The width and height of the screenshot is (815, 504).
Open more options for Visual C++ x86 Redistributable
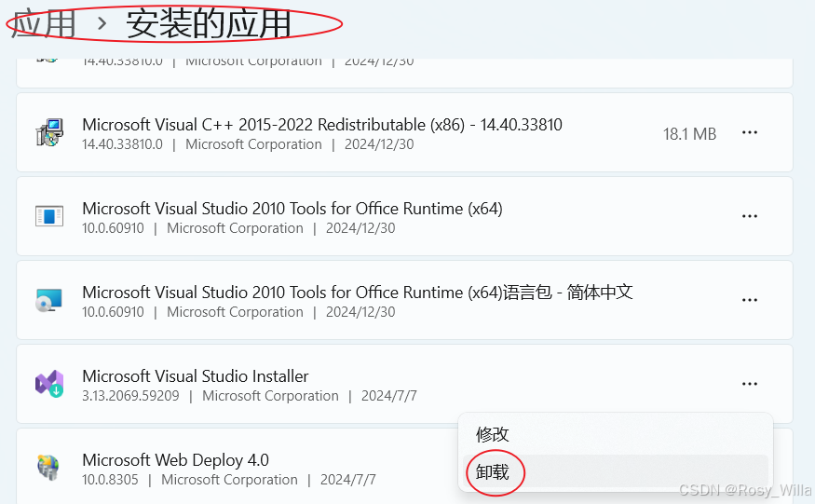coord(750,132)
